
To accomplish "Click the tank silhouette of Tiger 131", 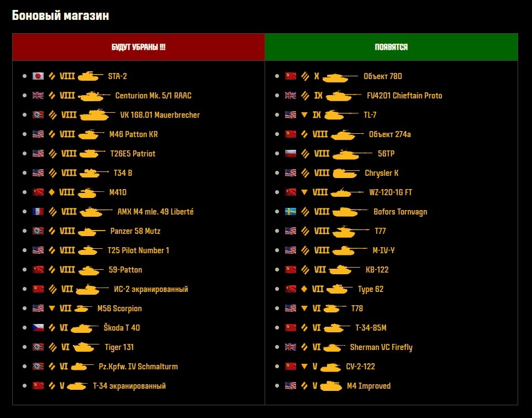I will (x=86, y=347).
